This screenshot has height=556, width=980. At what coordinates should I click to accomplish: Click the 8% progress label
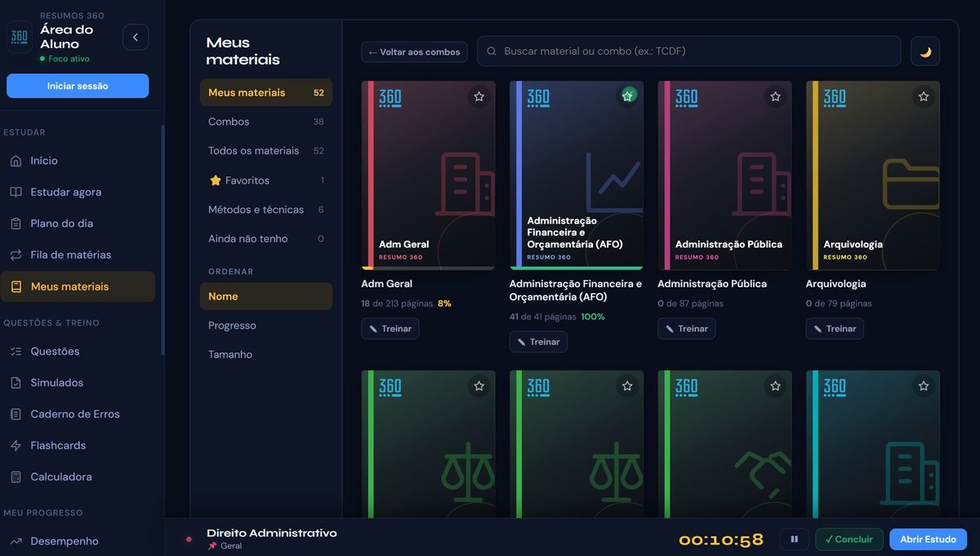(445, 304)
